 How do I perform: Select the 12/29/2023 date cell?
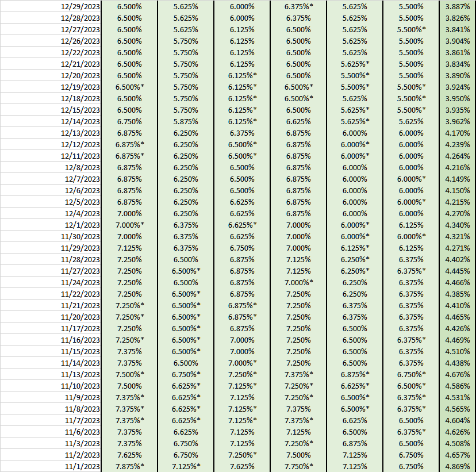pyautogui.click(x=80, y=6)
